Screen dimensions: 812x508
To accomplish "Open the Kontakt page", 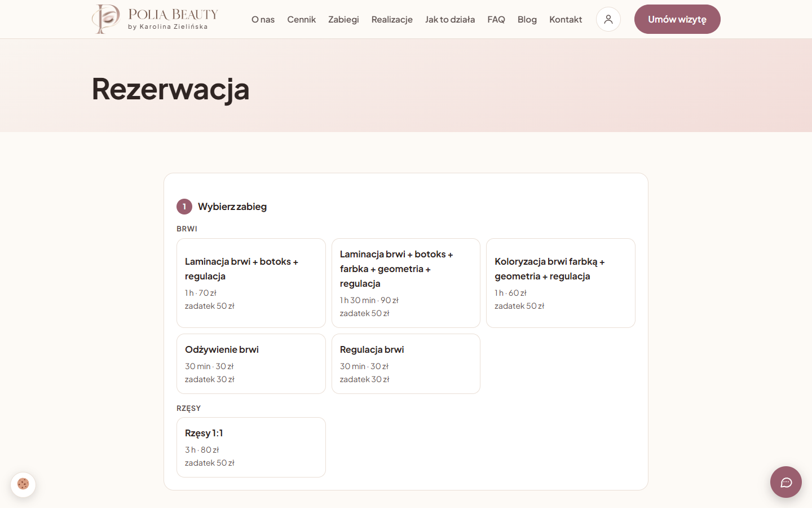I will click(x=566, y=19).
